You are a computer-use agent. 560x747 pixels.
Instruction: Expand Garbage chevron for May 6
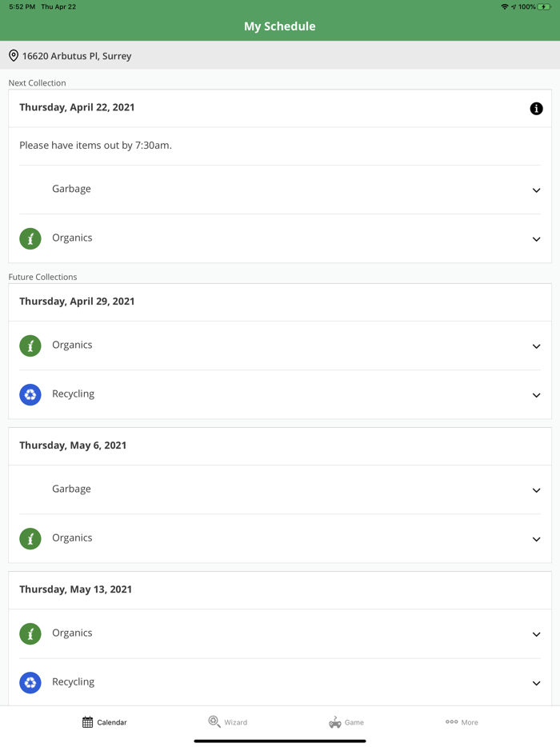[x=536, y=490]
